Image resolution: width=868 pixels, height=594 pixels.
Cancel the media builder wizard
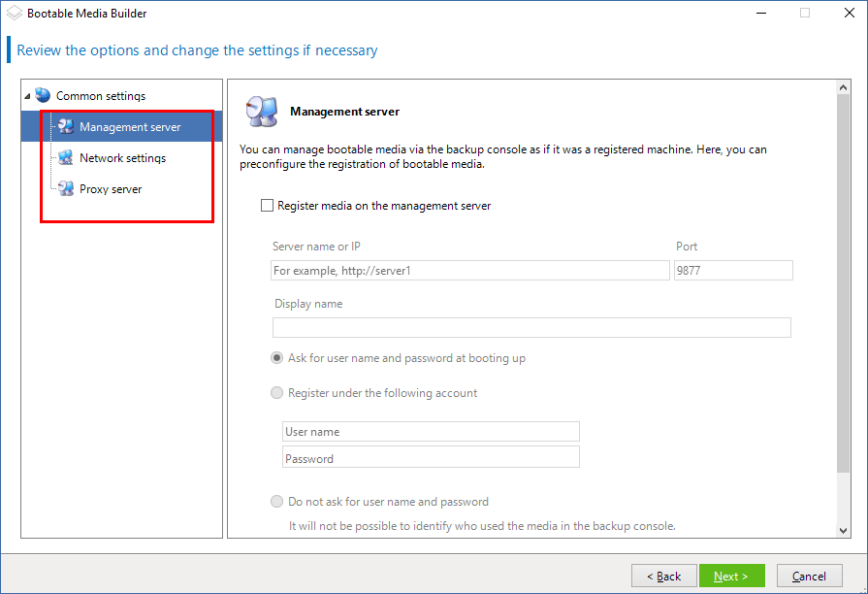(809, 576)
